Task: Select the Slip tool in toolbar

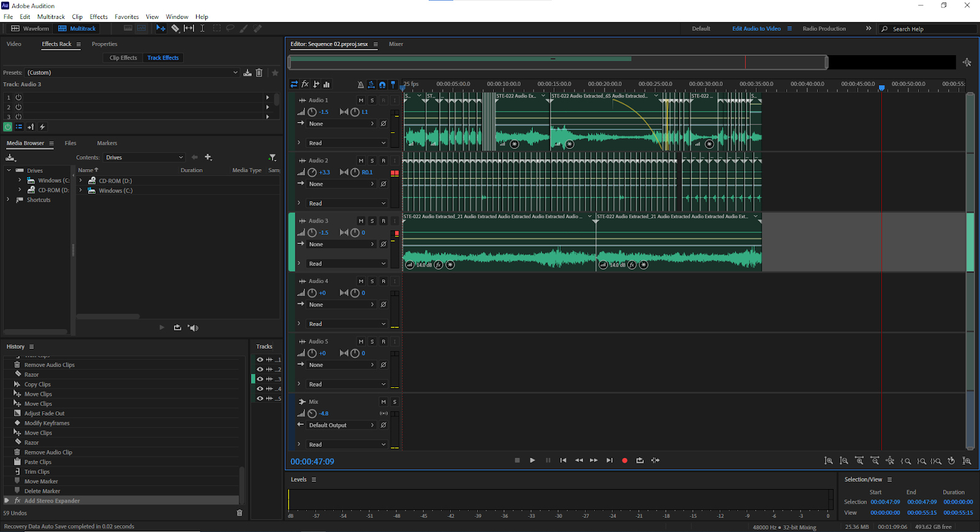Action: (189, 28)
